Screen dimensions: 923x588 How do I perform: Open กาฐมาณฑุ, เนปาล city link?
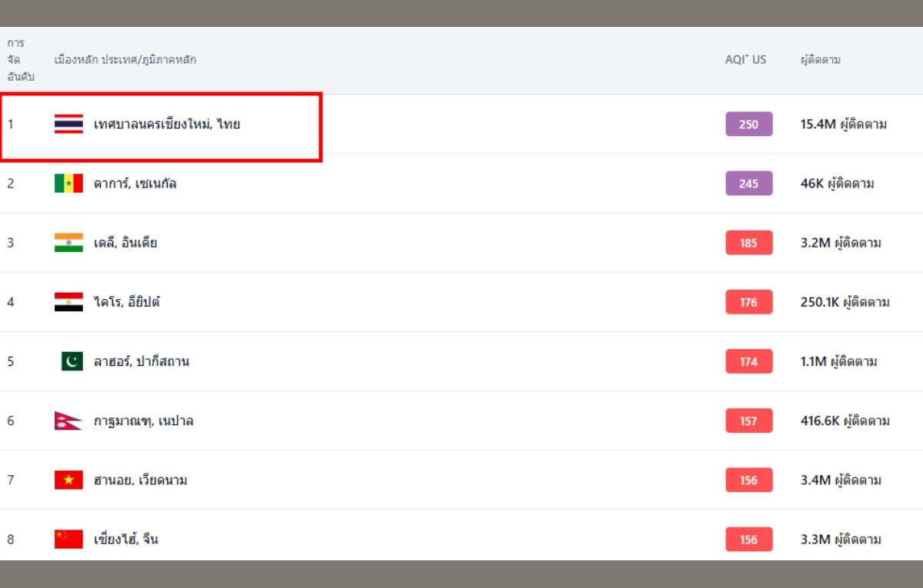[x=143, y=421]
